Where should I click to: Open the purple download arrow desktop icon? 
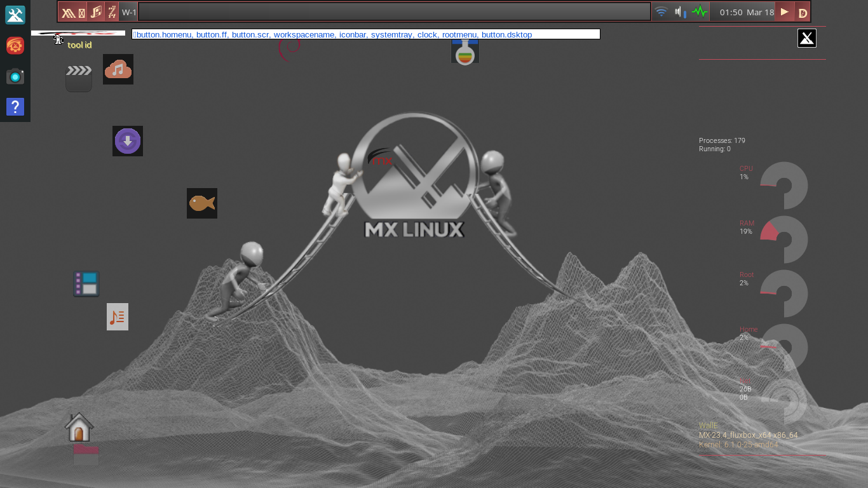tap(128, 141)
